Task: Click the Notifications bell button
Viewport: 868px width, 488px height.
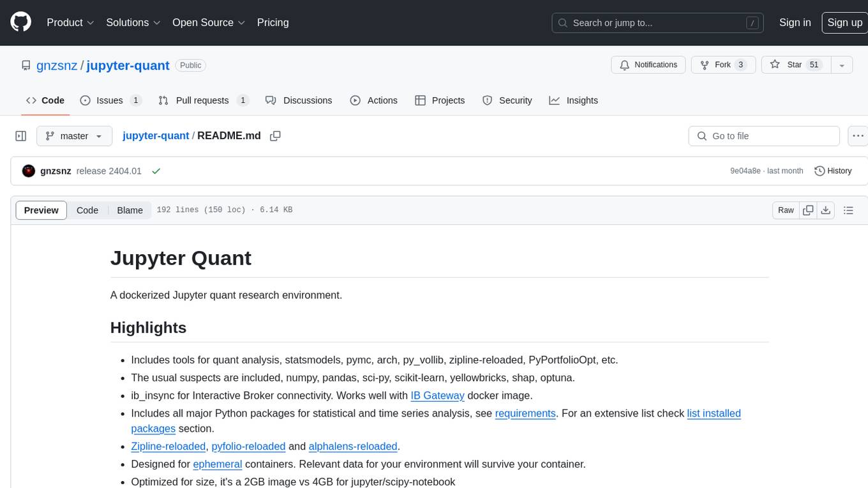Action: (x=648, y=65)
